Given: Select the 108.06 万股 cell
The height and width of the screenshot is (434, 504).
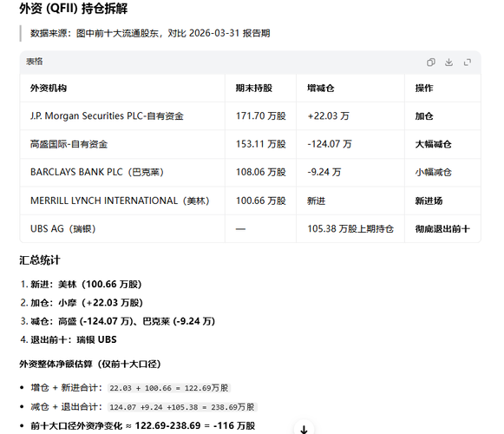Looking at the screenshot, I should pos(261,173).
